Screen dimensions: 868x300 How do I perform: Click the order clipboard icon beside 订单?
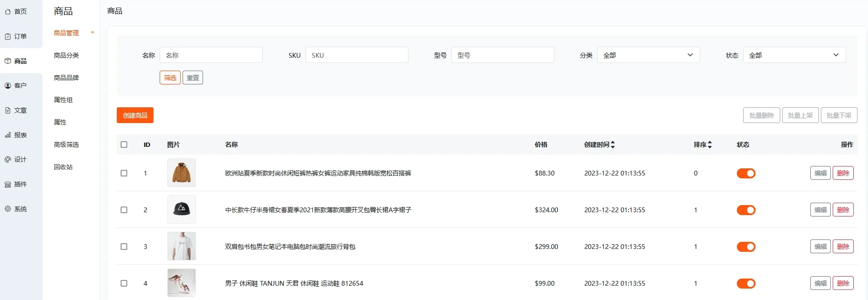(x=8, y=36)
